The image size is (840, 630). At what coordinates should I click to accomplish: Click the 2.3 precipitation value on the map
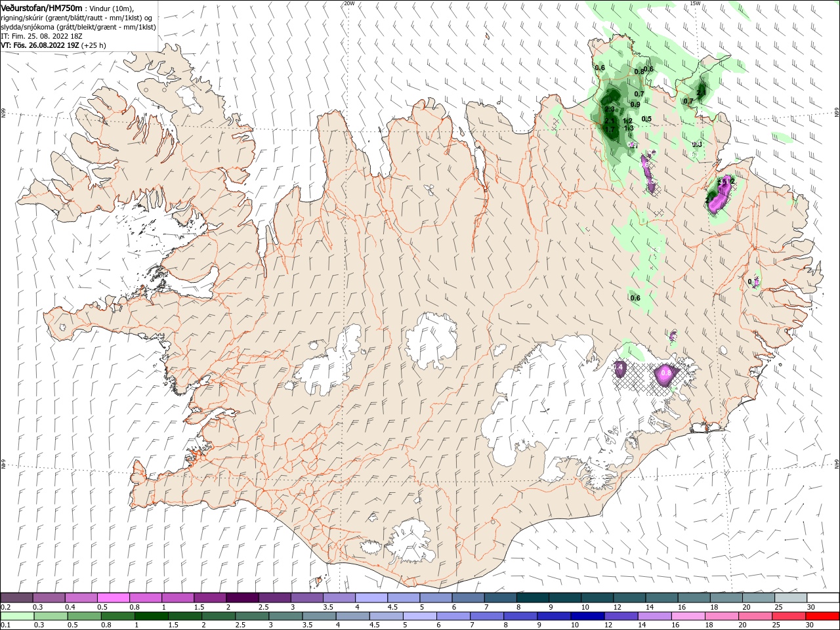pos(610,110)
